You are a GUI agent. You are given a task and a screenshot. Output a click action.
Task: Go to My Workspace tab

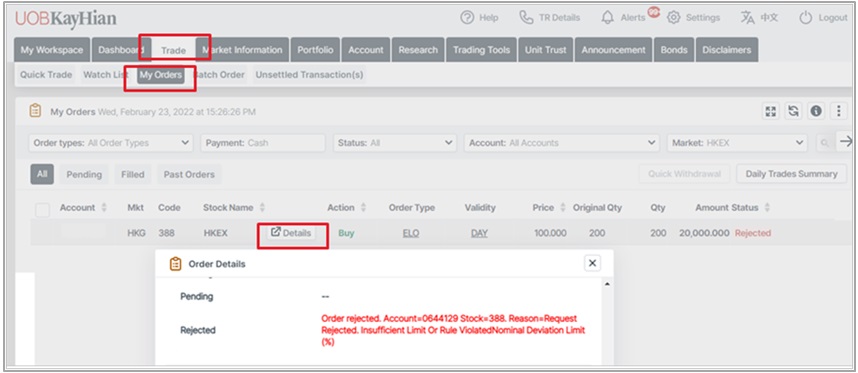click(x=52, y=50)
